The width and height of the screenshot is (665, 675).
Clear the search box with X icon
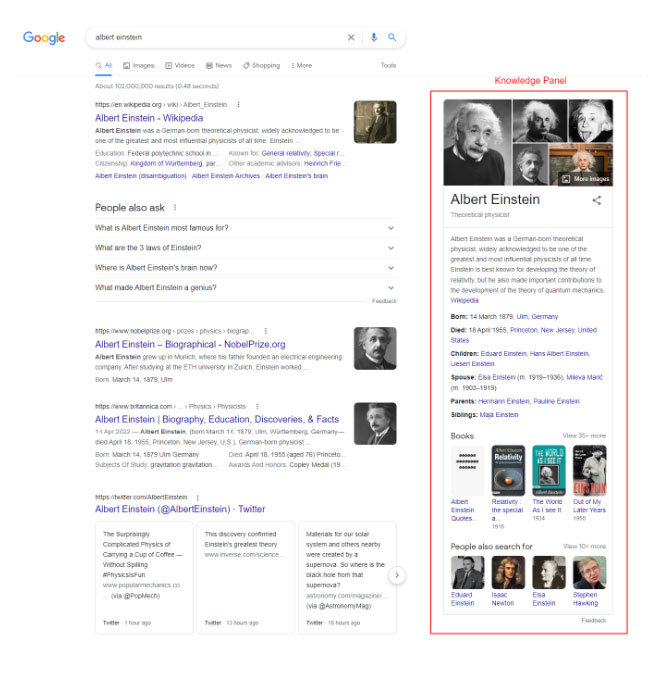click(351, 37)
